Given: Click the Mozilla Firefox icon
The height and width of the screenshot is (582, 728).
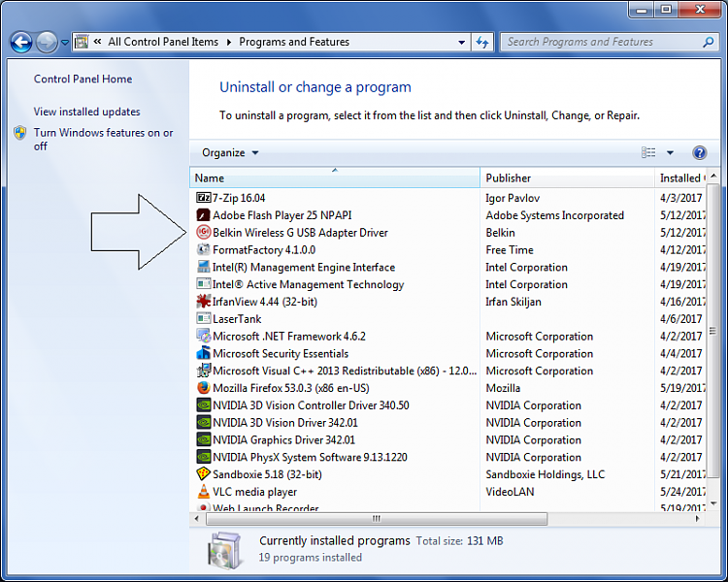Looking at the screenshot, I should 204,388.
